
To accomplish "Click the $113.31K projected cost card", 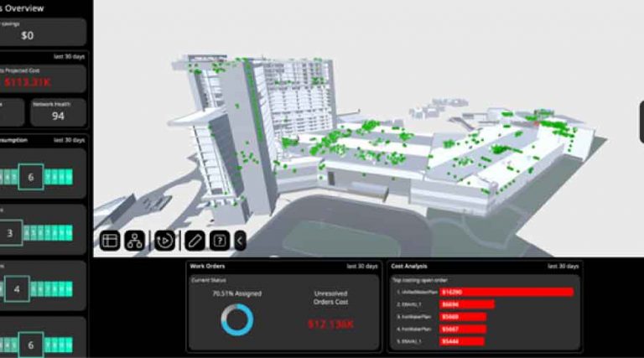I will 44,79.
